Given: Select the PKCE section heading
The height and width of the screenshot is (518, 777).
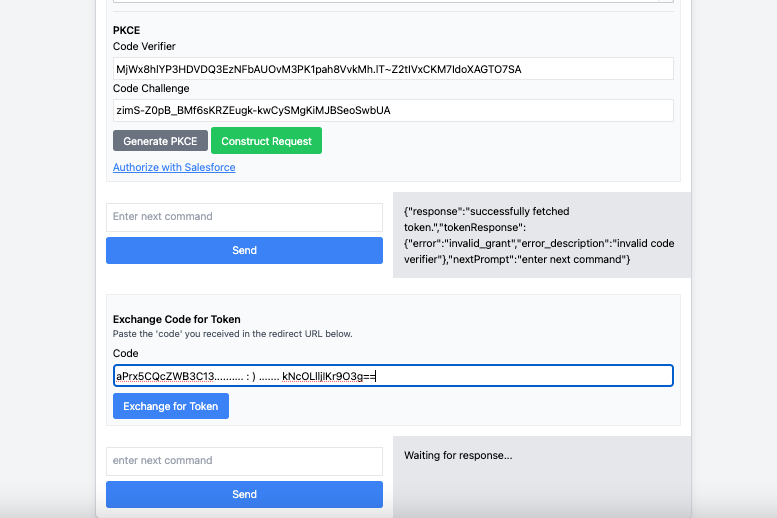Looking at the screenshot, I should [x=127, y=31].
